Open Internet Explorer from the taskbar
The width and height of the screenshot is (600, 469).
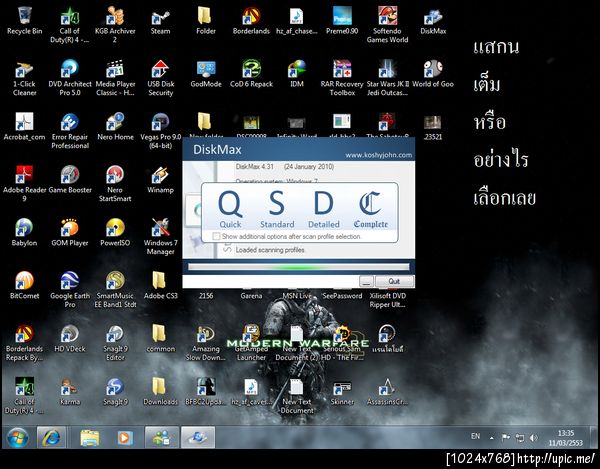[51, 437]
